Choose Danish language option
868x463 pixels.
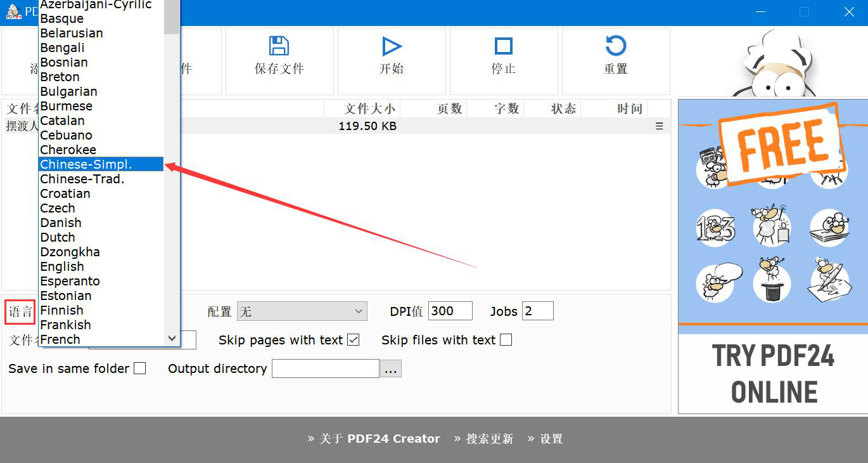(101, 223)
